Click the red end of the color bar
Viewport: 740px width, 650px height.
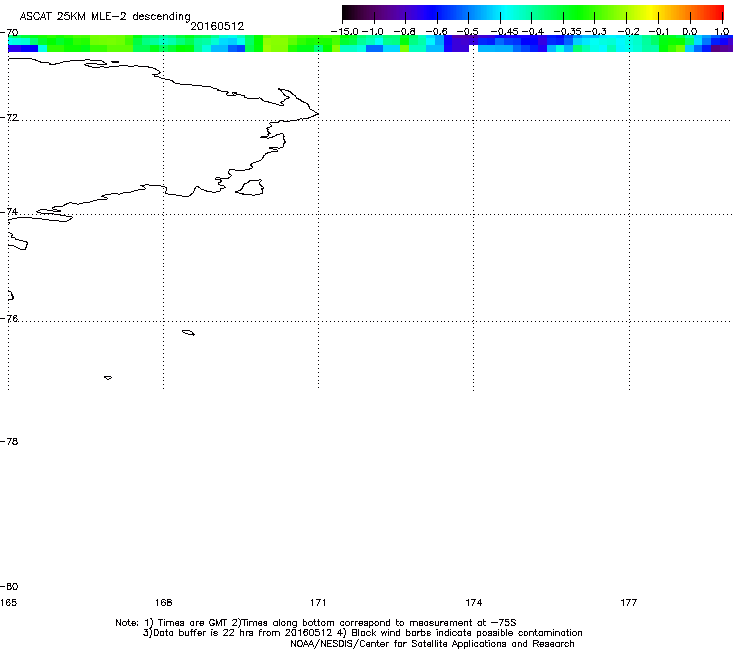click(717, 12)
